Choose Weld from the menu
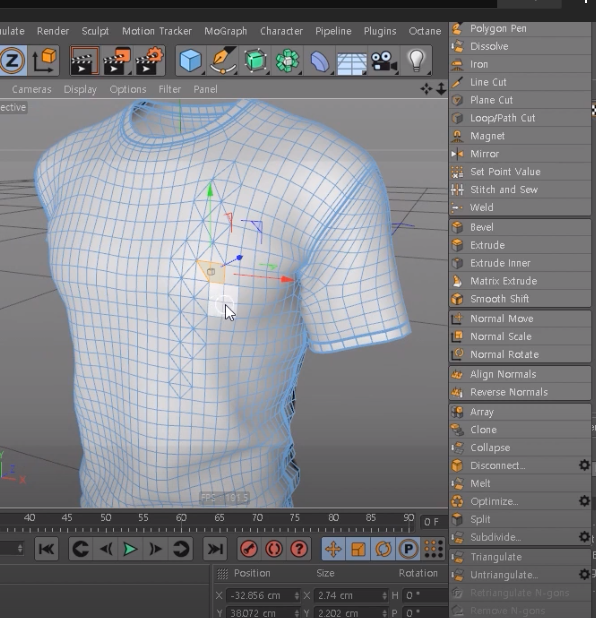 pyautogui.click(x=520, y=207)
